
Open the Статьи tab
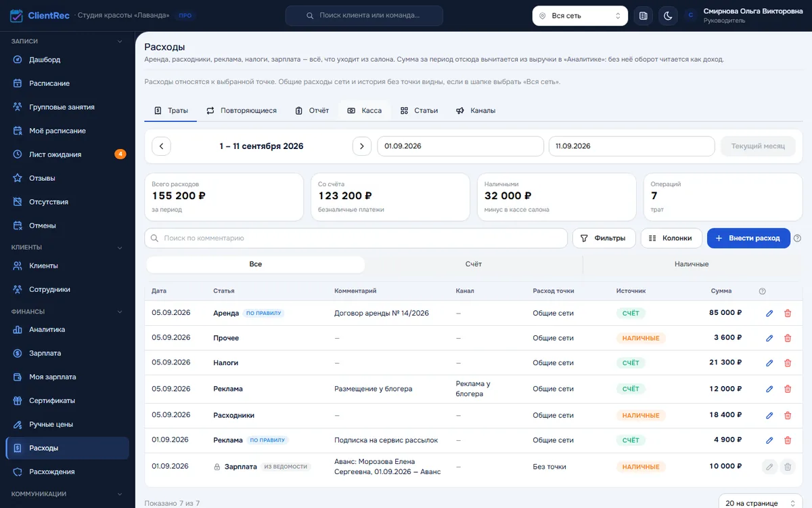click(419, 110)
